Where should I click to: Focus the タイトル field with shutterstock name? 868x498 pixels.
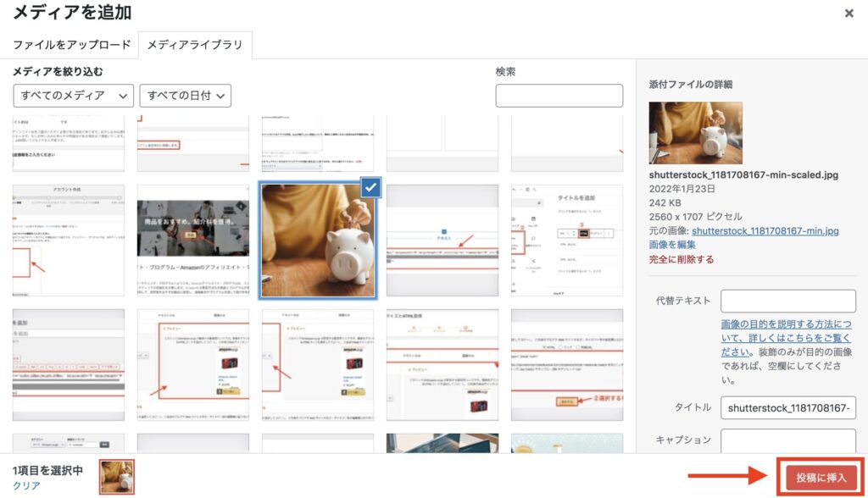pos(788,408)
